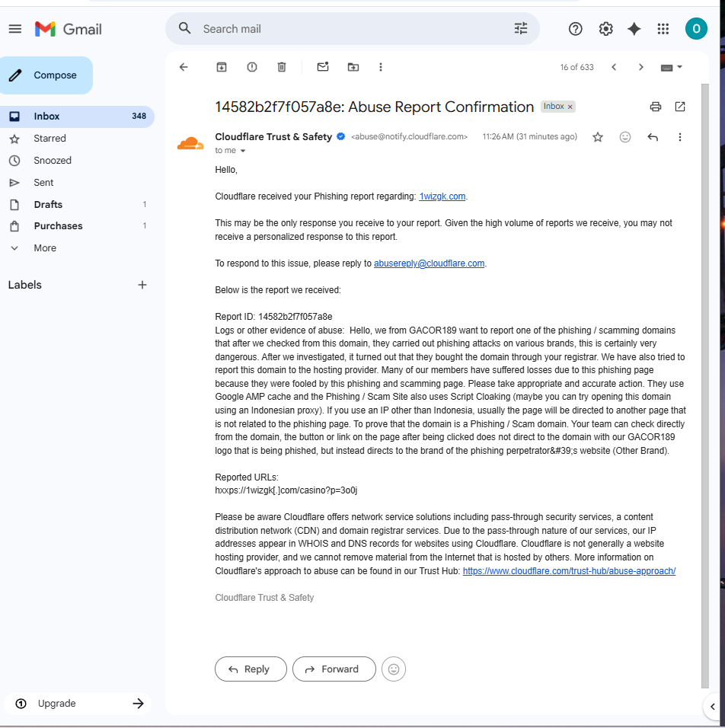Viewport: 725px width, 728px height.
Task: Click timestamp '11:26 AM (31 minutes ago)'
Action: (x=529, y=136)
